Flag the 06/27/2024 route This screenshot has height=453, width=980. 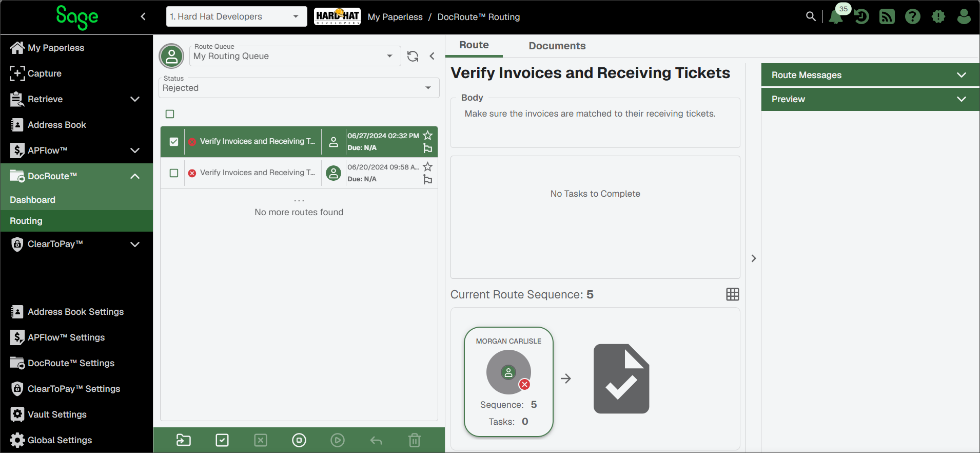[428, 148]
